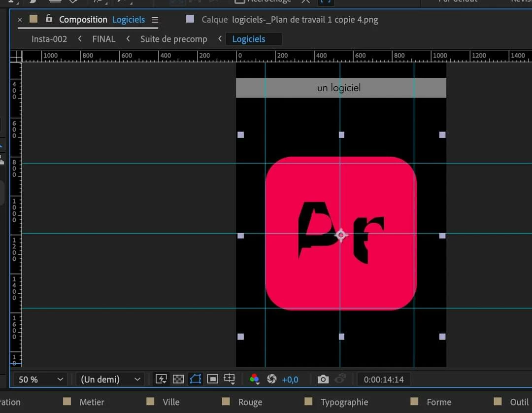Close the Composition Logiciels panel tab

coord(20,20)
